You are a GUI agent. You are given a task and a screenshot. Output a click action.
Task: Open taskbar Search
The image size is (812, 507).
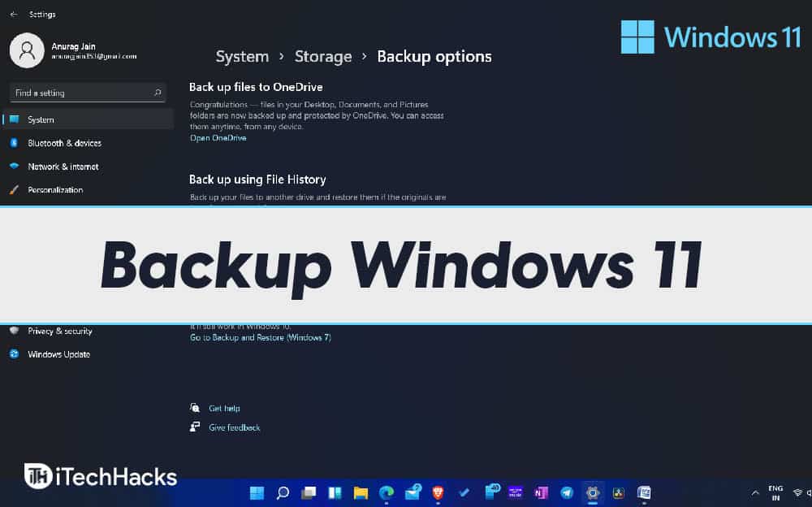pos(283,492)
